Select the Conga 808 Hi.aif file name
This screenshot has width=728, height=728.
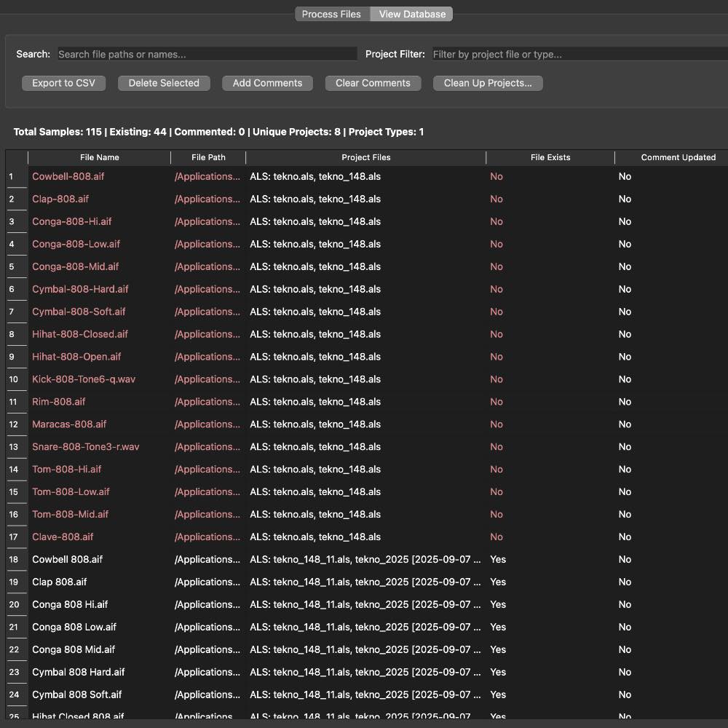tap(70, 604)
